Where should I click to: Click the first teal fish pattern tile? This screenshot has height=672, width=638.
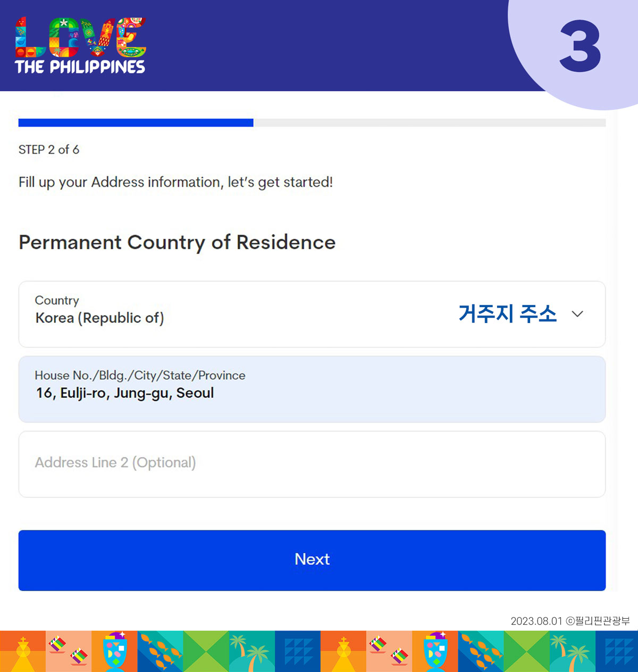point(161,651)
